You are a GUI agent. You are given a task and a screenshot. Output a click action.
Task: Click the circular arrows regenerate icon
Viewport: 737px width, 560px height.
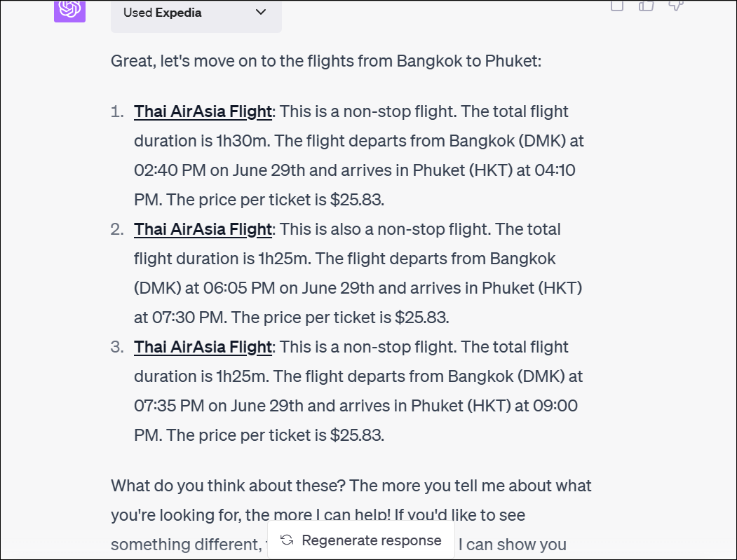click(287, 540)
